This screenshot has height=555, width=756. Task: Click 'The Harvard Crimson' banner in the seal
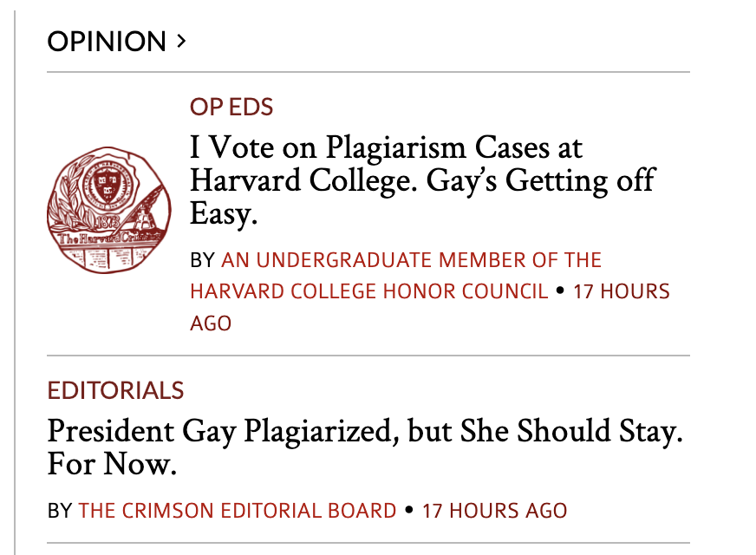(108, 237)
